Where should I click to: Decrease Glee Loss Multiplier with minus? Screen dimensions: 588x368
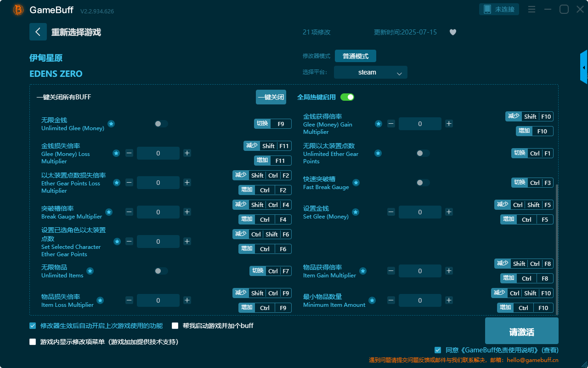pyautogui.click(x=129, y=153)
